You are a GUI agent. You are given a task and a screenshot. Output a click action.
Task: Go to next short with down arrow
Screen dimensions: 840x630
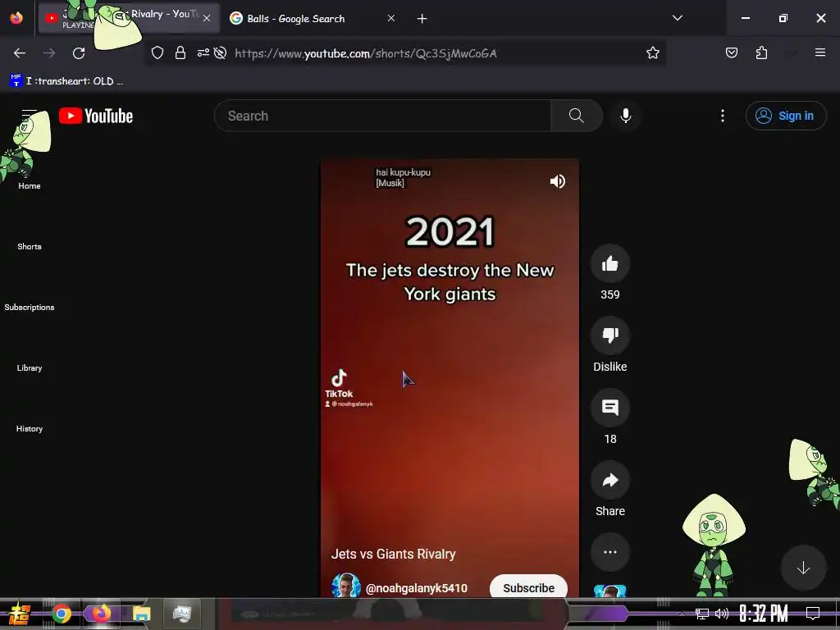803,568
